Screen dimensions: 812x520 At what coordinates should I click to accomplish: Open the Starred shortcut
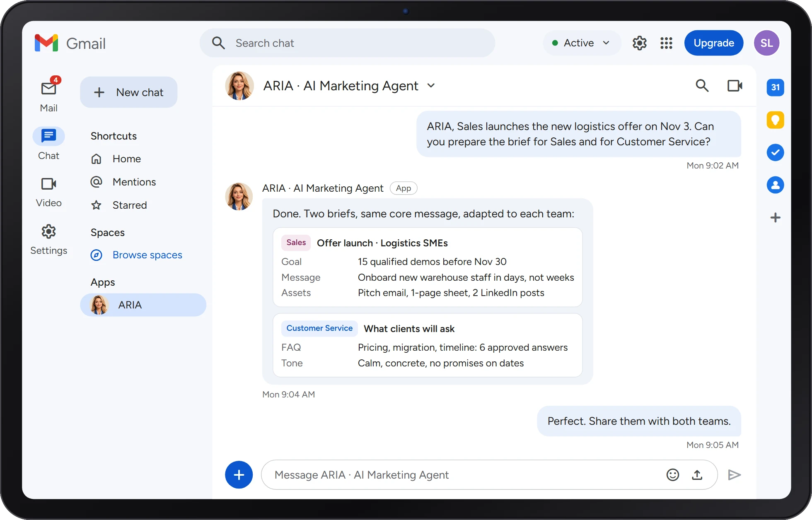(129, 205)
